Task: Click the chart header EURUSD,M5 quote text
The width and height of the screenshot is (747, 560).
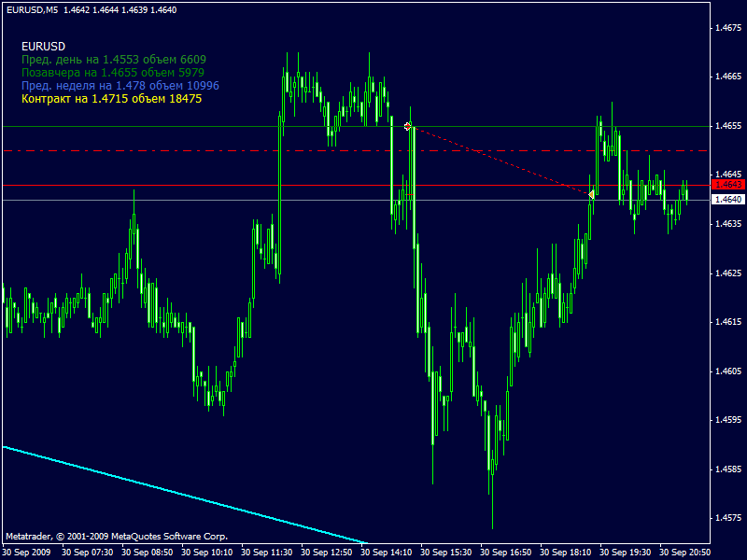Action: point(92,10)
